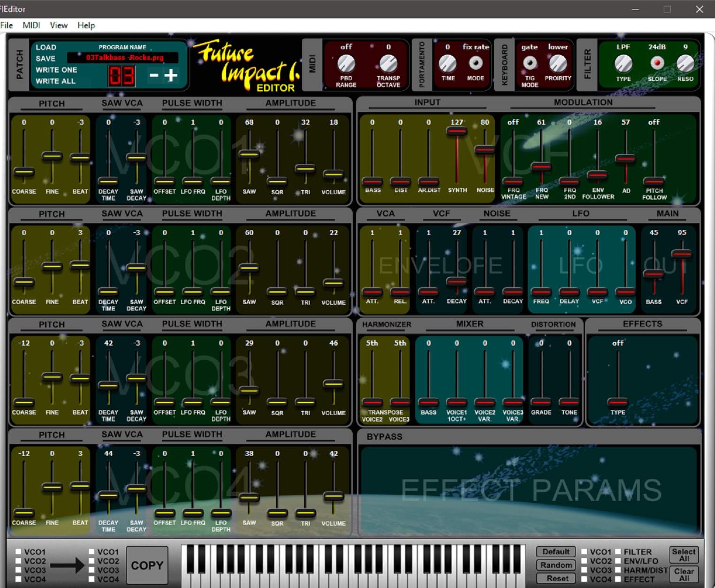715x588 pixels.
Task: Check destination VCO3 box next to COPY
Action: 91,570
